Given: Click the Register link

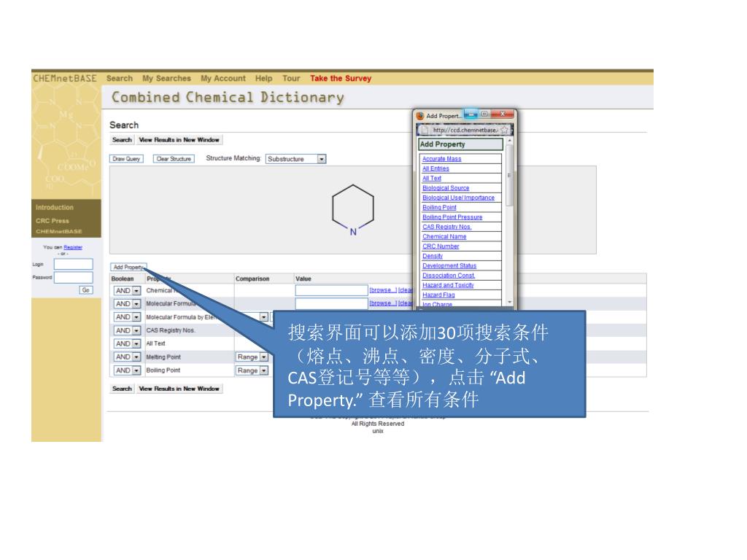Looking at the screenshot, I should tap(73, 248).
